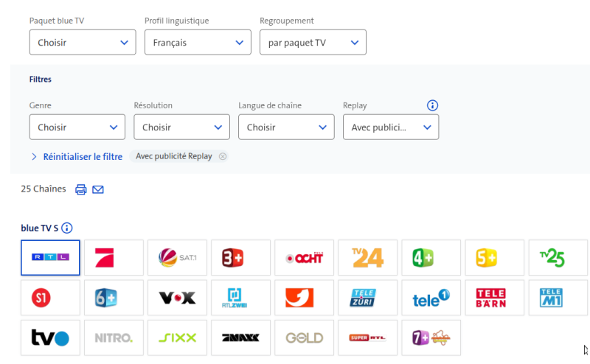This screenshot has width=590, height=364.
Task: Select the TV24 channel logo
Action: click(x=367, y=257)
